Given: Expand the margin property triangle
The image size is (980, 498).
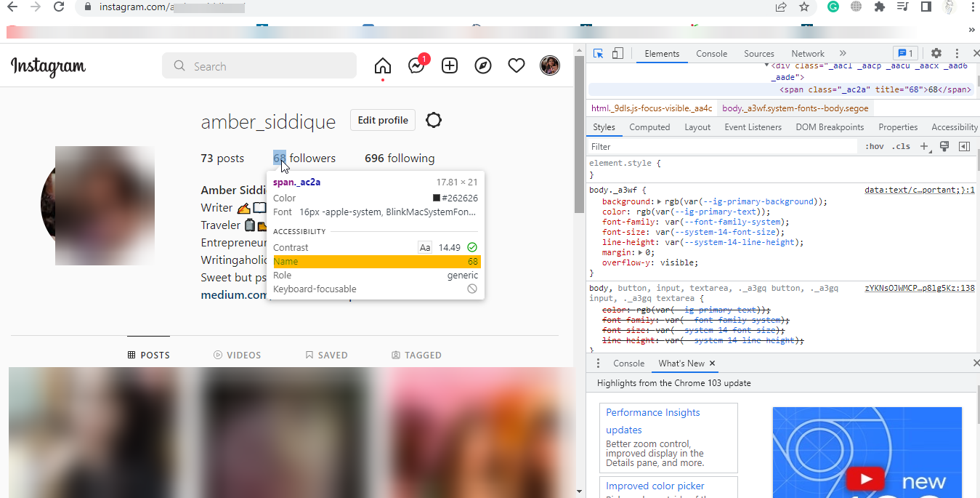Looking at the screenshot, I should 639,253.
